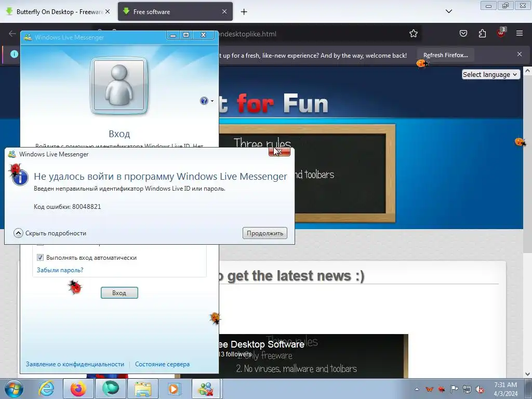532x399 pixels.
Task: Click page vertical scrollbar up arrow
Action: tap(528, 71)
